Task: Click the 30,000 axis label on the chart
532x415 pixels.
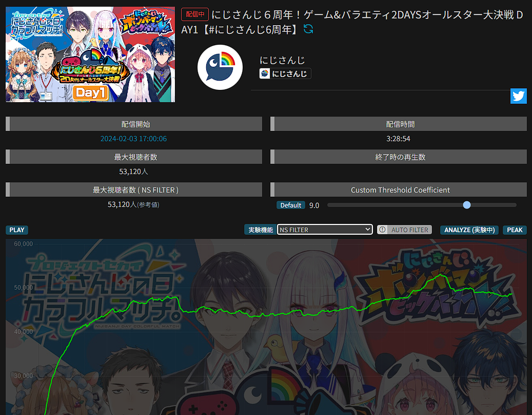Action: 24,375
